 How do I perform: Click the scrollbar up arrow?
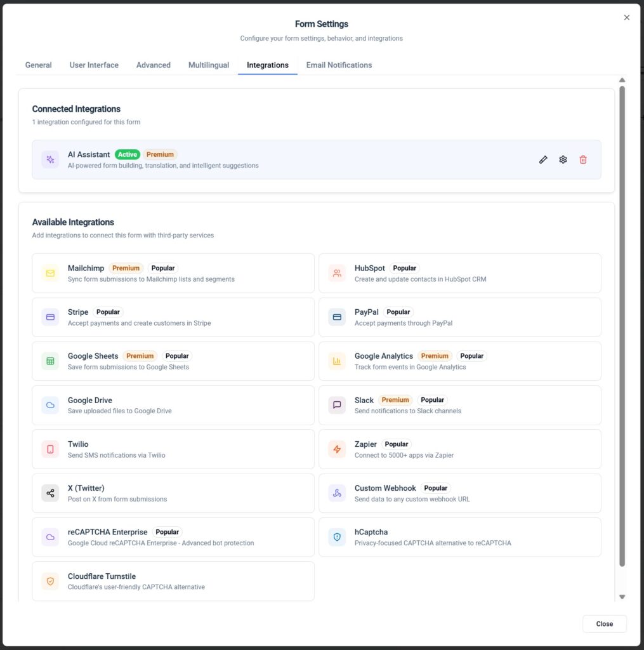pyautogui.click(x=622, y=80)
